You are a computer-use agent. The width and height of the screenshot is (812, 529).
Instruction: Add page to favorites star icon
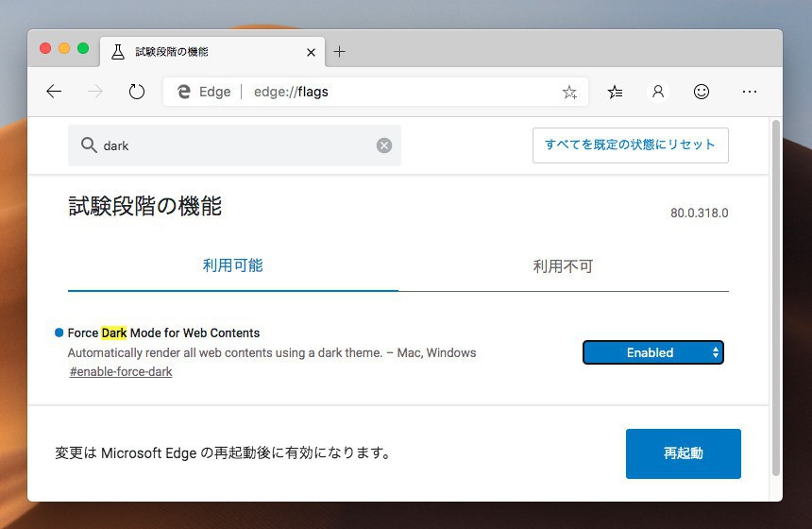tap(569, 93)
